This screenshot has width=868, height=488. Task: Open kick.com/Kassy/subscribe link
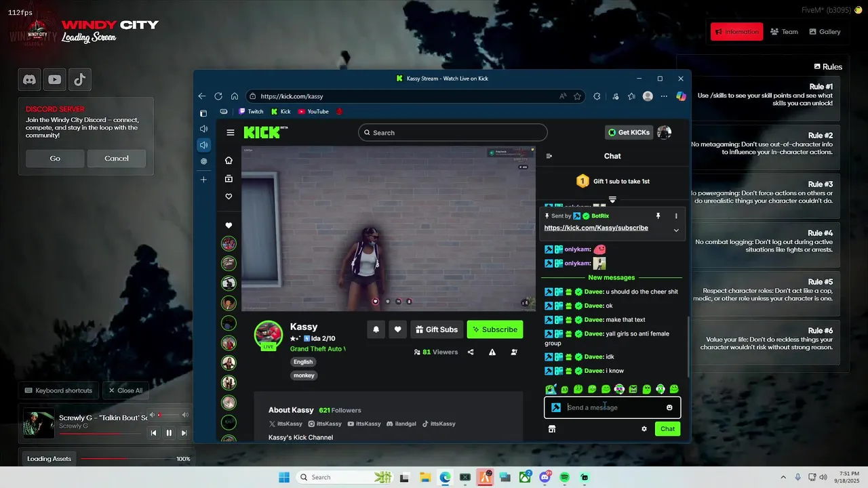point(596,228)
